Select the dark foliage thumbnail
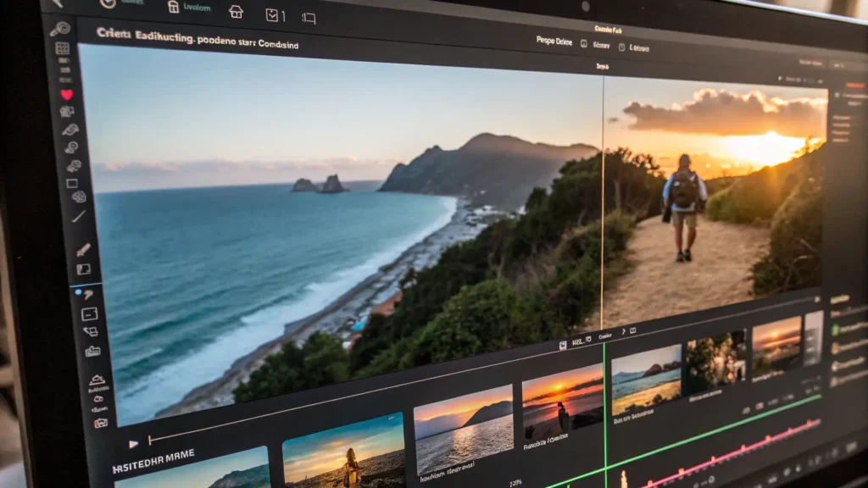The image size is (868, 488). point(715,360)
